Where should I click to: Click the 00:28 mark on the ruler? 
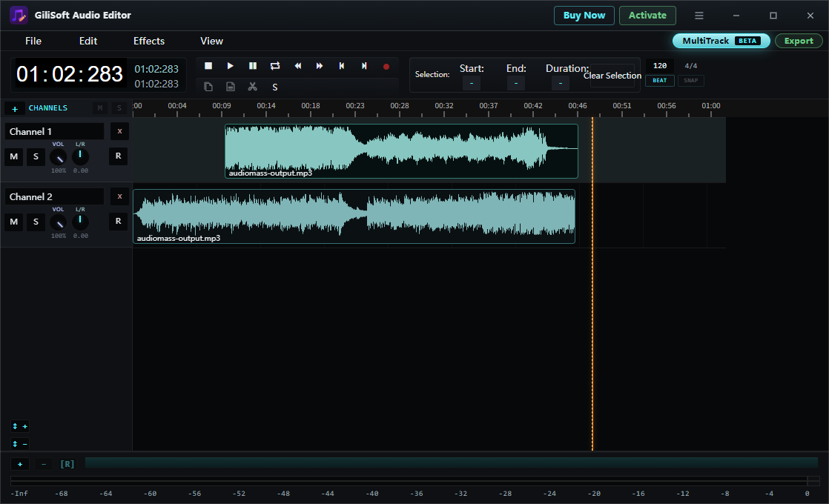pos(400,106)
